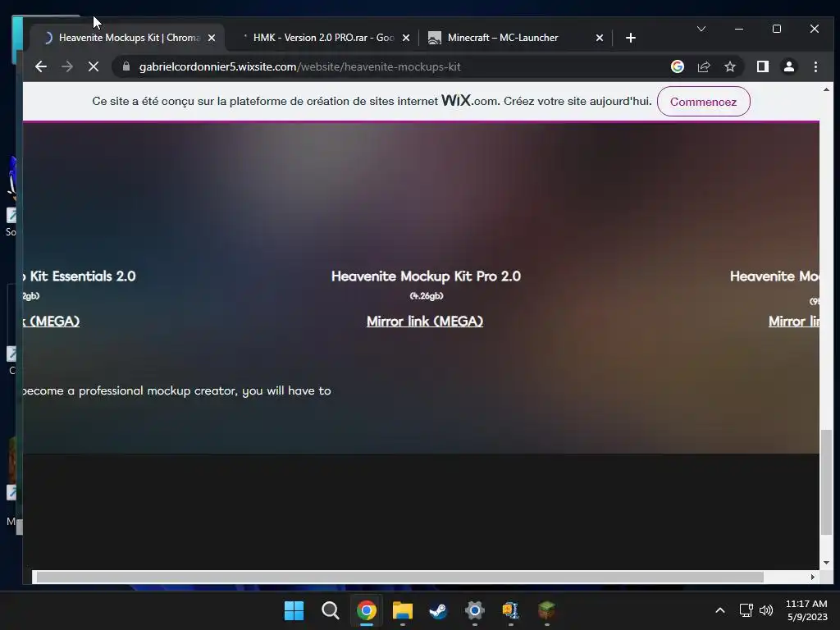Open network status in system tray
This screenshot has width=840, height=630.
746,610
